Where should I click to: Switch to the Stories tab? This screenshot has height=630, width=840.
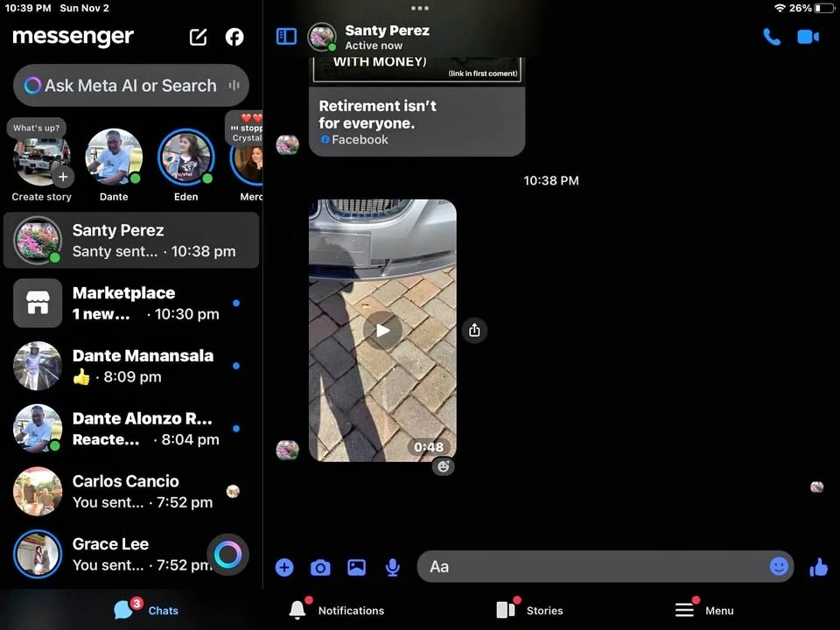point(529,610)
